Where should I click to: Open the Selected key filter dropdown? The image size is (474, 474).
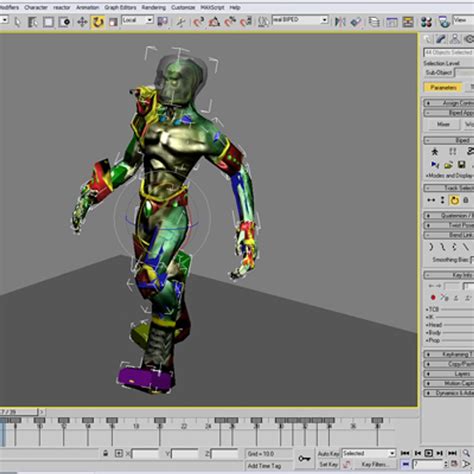coord(369,453)
